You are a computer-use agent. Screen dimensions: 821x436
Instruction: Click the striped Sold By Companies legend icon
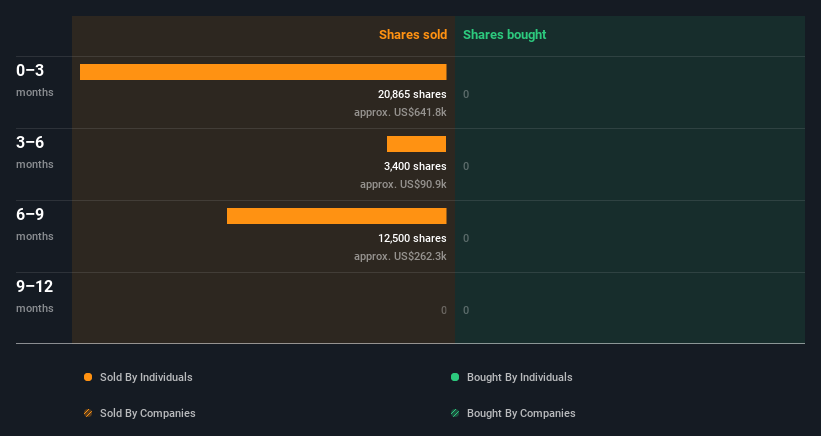point(88,413)
